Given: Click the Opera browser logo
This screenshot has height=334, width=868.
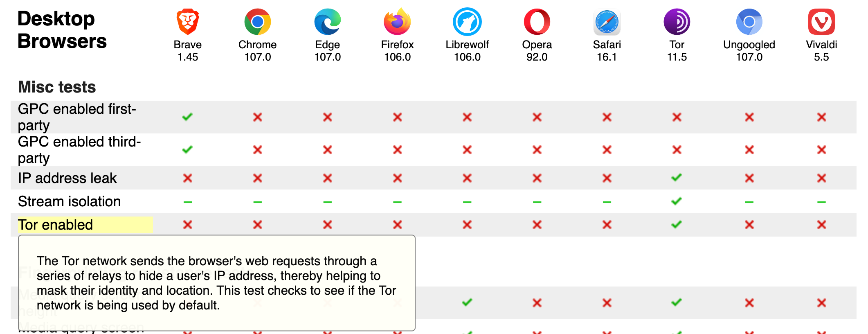Looking at the screenshot, I should point(537,22).
